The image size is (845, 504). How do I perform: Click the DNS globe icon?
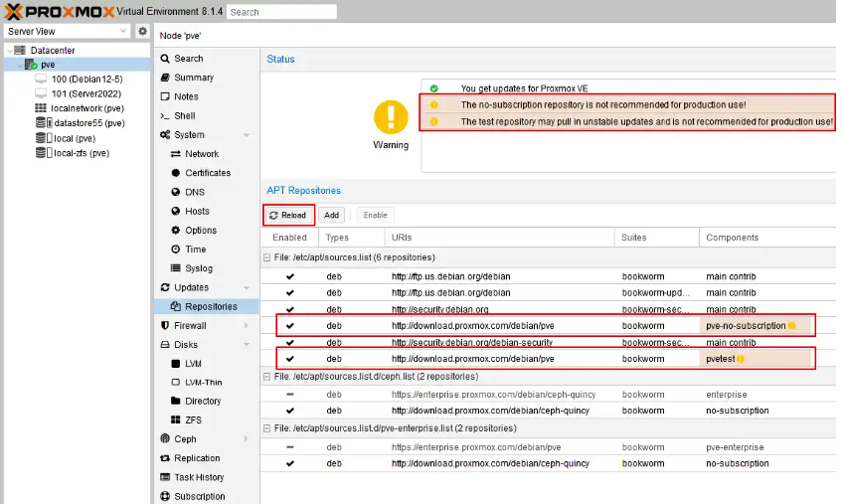pos(176,192)
